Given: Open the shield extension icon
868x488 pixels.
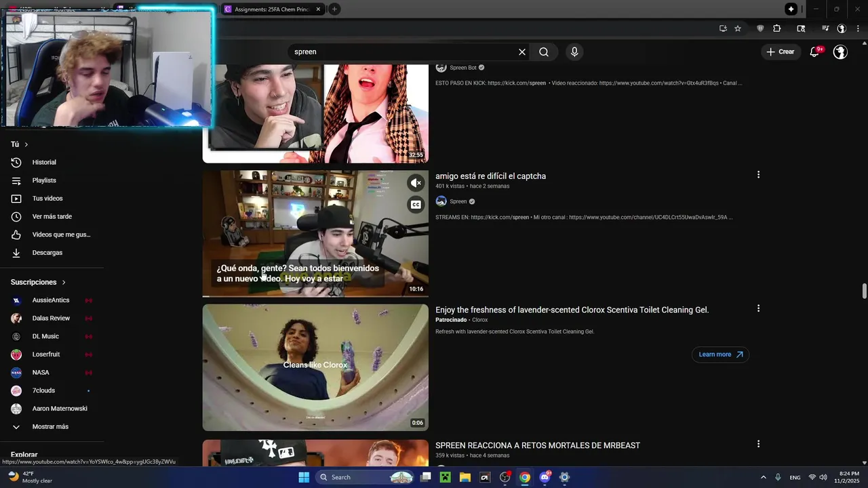Looking at the screenshot, I should click(x=760, y=28).
